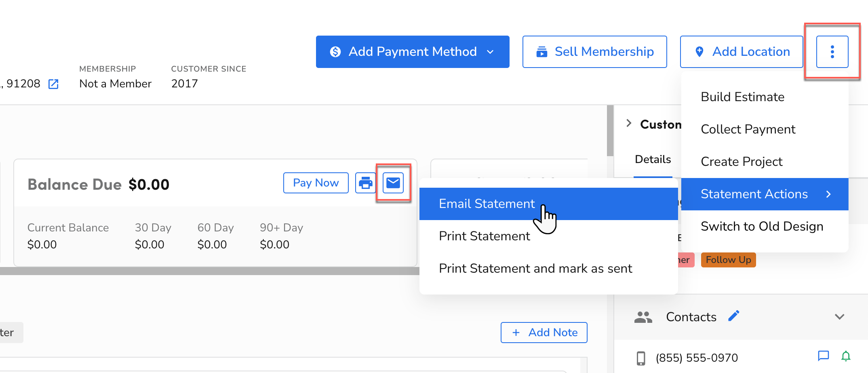Select Build Estimate from the menu
Viewport: 868px width, 373px height.
[742, 97]
